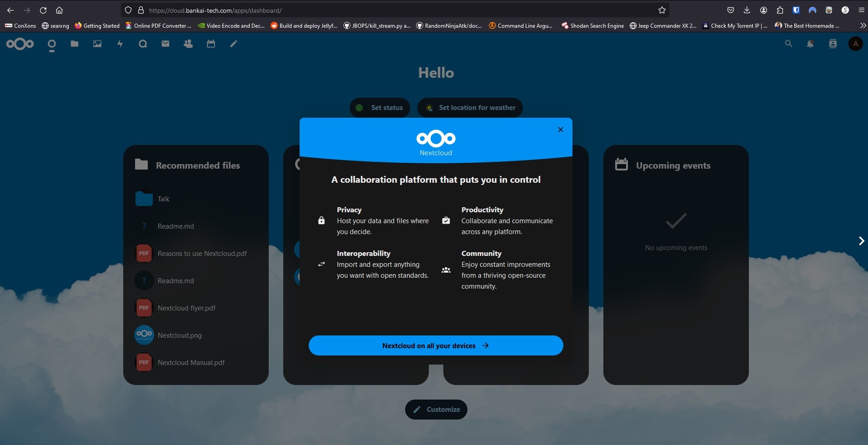Image resolution: width=868 pixels, height=445 pixels.
Task: Open the Activity app lightning icon
Action: (120, 44)
